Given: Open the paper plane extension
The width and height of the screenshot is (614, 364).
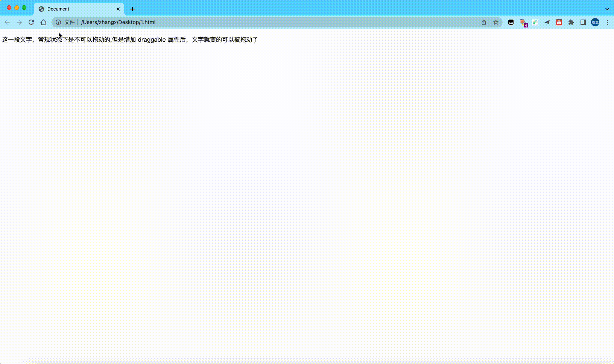Looking at the screenshot, I should tap(547, 22).
